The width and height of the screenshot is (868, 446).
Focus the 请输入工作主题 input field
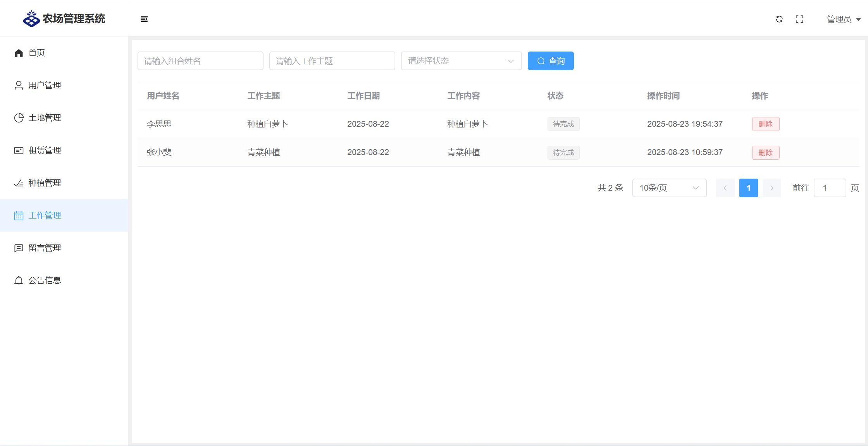click(x=332, y=61)
